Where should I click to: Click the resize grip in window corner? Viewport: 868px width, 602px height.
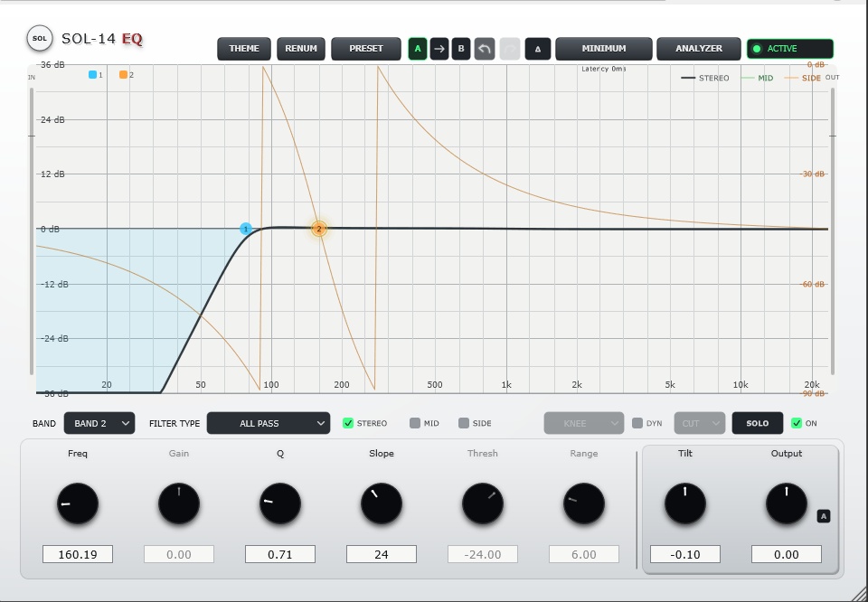coord(860,594)
